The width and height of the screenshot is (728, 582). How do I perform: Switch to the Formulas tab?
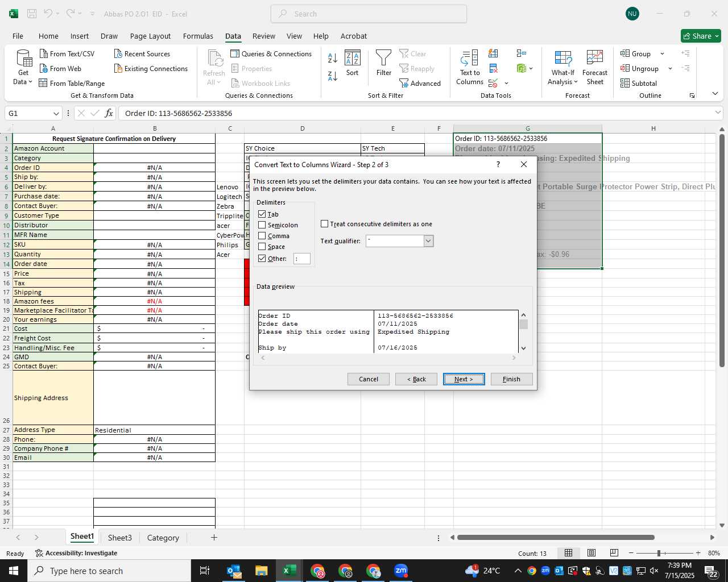pyautogui.click(x=198, y=36)
